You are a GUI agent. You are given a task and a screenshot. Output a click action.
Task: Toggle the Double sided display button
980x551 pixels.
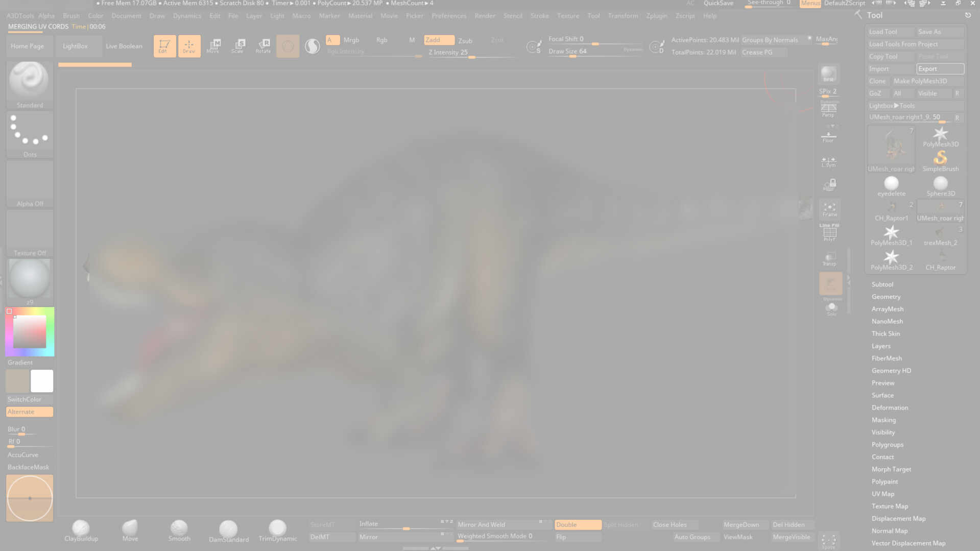[x=577, y=524]
